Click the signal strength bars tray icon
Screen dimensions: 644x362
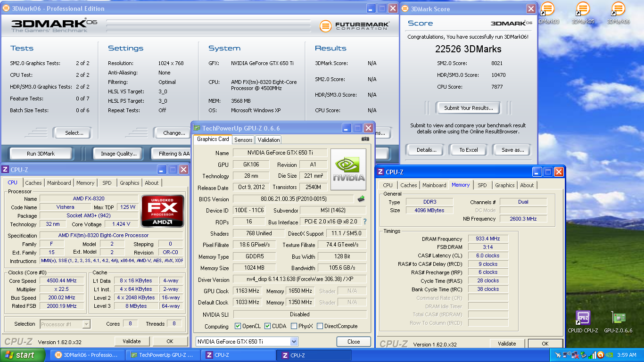592,355
